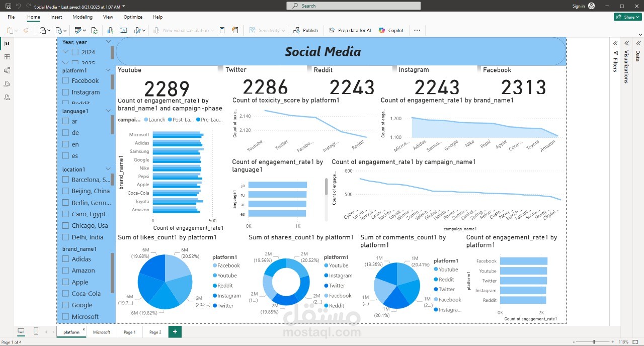Switch to desktop layout icon
The width and height of the screenshot is (644, 346).
tap(21, 331)
